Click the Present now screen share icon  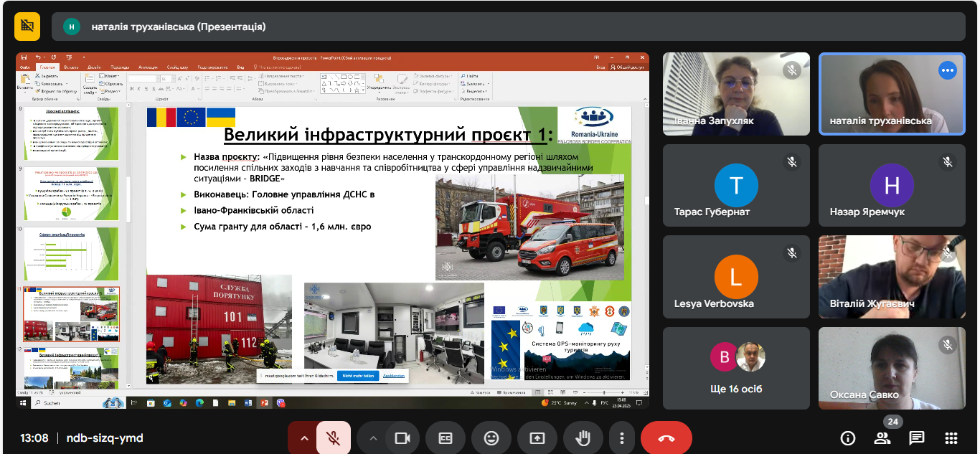coord(537,438)
